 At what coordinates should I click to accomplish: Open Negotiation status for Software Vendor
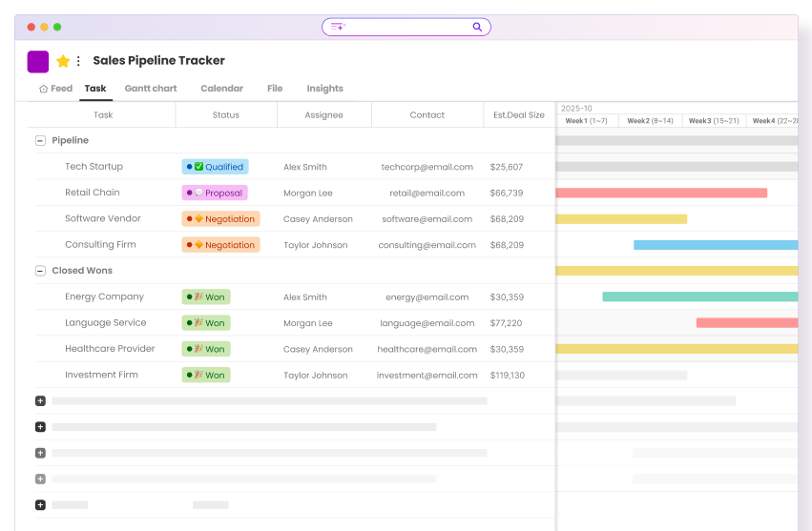tap(220, 219)
